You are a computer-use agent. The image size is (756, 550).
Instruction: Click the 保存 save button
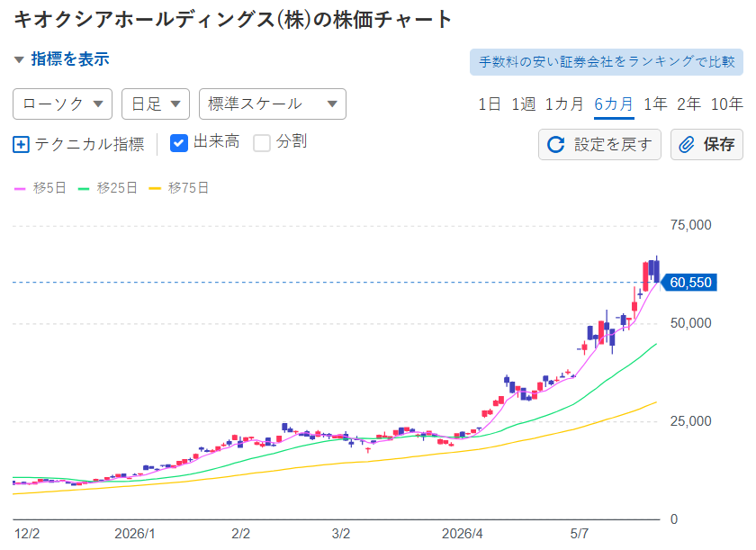706,144
